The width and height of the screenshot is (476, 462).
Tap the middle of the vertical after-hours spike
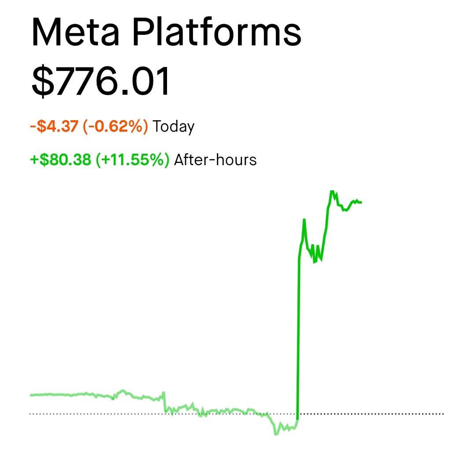point(298,334)
